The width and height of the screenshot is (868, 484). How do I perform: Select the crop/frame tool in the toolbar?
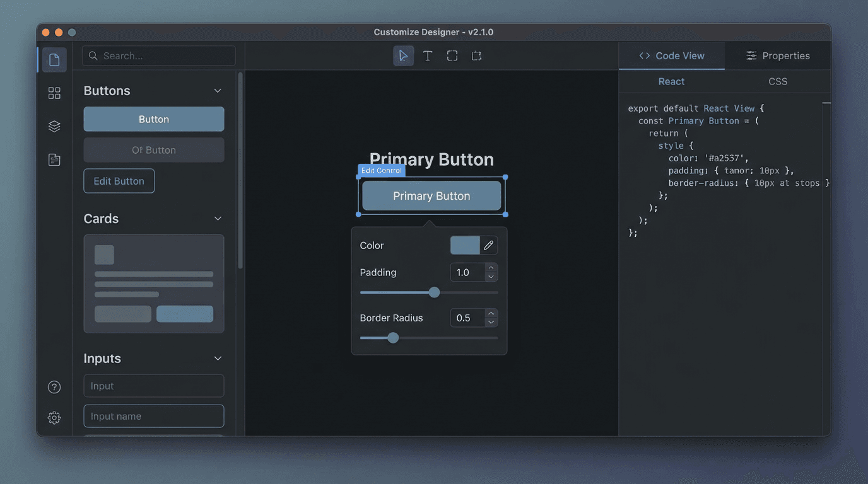click(476, 55)
